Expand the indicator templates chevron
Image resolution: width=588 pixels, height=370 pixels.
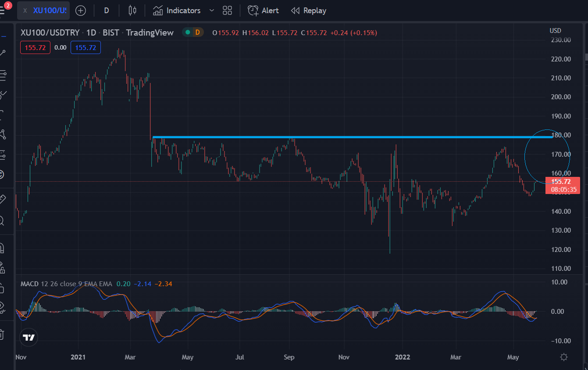212,11
